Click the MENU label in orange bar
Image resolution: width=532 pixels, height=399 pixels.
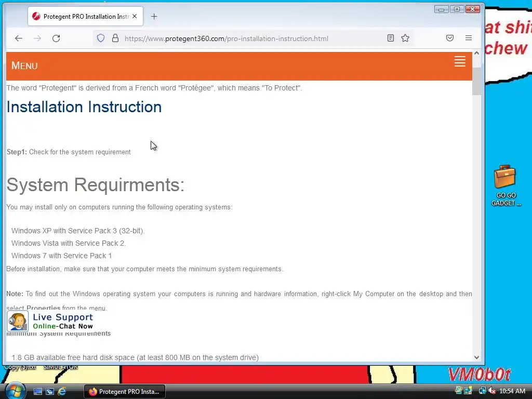tap(24, 65)
